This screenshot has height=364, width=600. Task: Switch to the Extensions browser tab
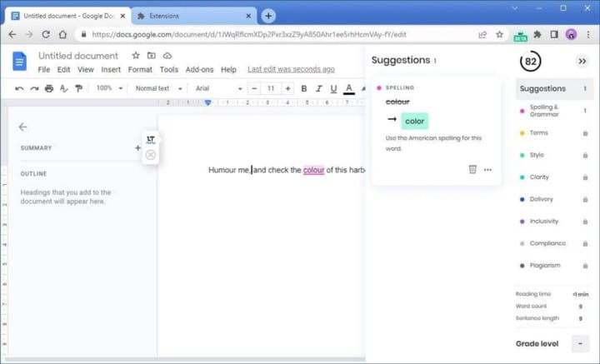click(x=194, y=16)
